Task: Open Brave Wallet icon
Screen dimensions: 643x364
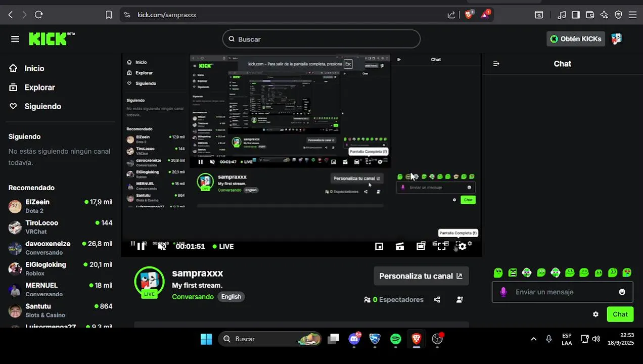Action: click(x=590, y=15)
